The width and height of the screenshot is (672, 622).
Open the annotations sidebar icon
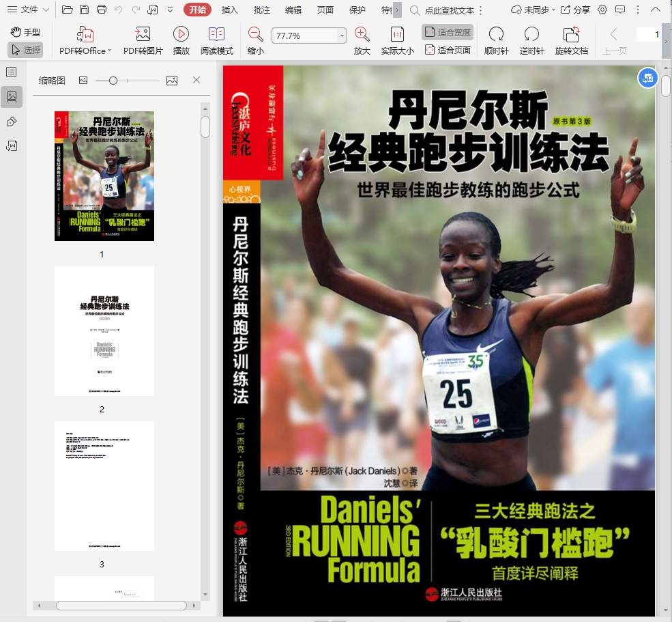point(12,122)
